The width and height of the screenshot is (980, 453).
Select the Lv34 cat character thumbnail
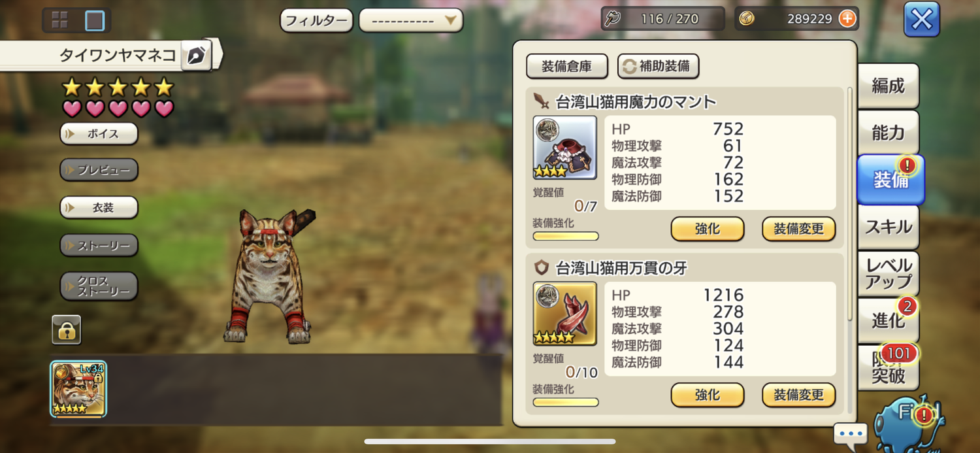(x=78, y=389)
